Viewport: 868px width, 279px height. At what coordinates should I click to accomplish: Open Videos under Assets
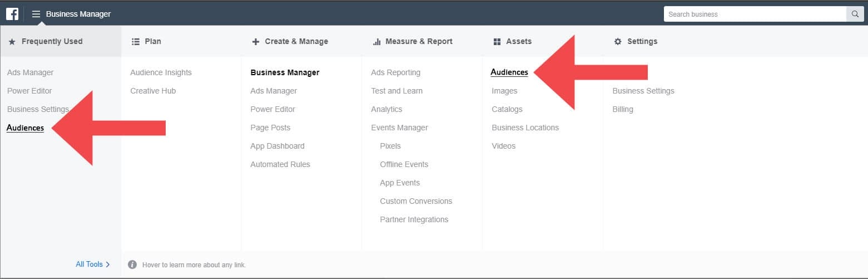click(x=504, y=146)
